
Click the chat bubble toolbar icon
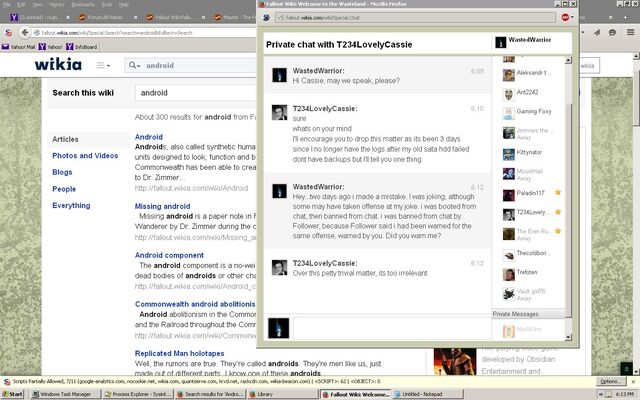[x=612, y=33]
